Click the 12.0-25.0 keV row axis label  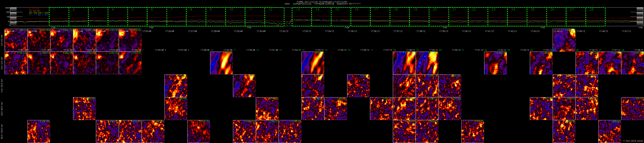(x=2, y=86)
